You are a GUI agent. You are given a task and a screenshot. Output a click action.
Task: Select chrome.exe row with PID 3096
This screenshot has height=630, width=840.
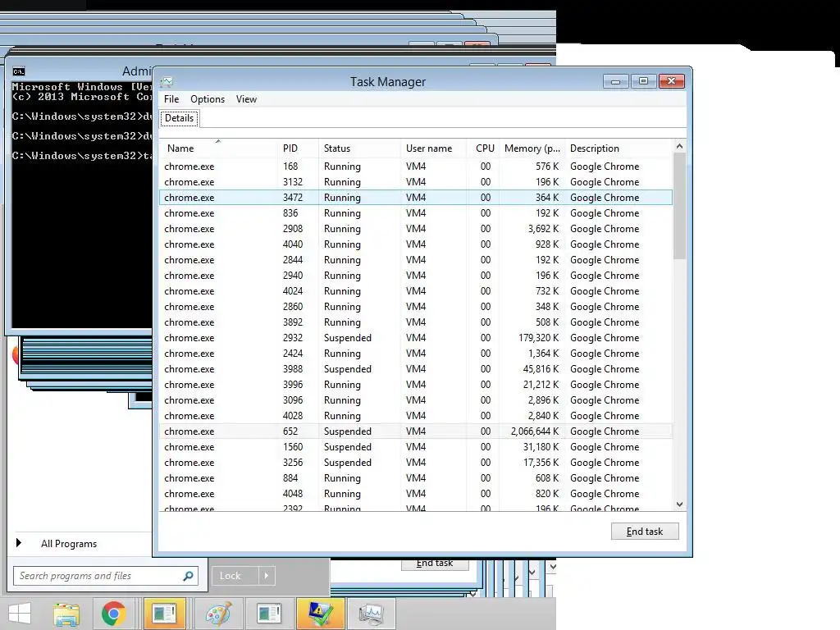[416, 400]
